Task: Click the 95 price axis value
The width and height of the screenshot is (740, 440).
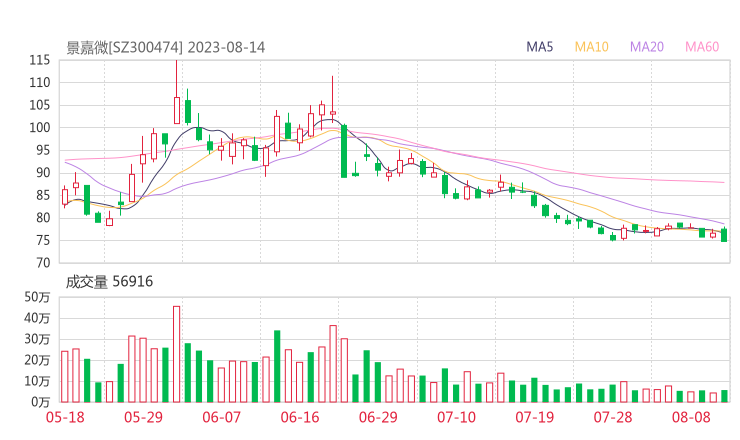Action: click(43, 151)
